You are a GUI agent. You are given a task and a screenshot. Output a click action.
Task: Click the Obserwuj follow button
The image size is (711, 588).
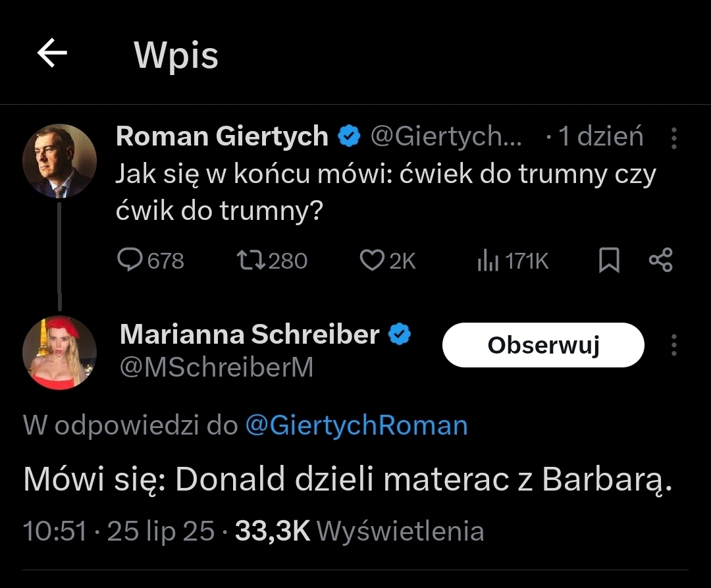click(543, 345)
